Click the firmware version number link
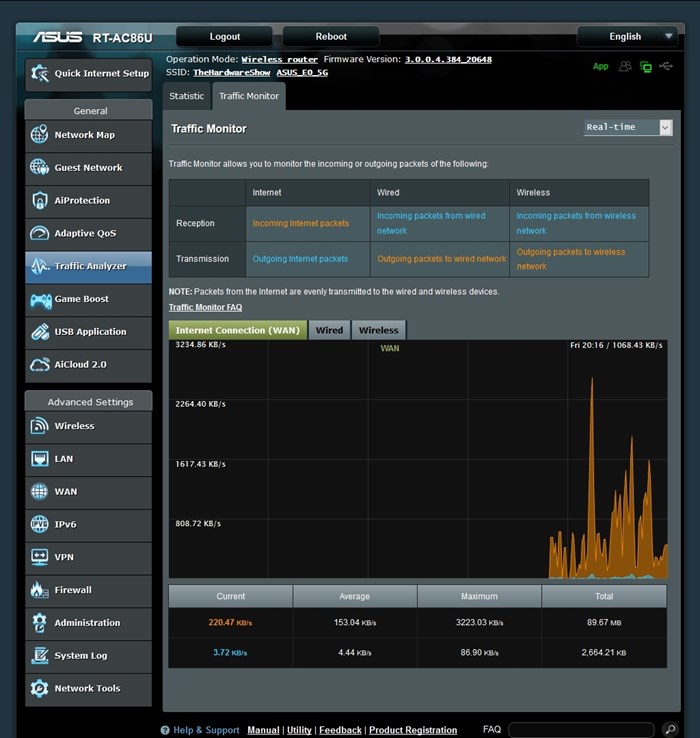700x738 pixels. 448,60
